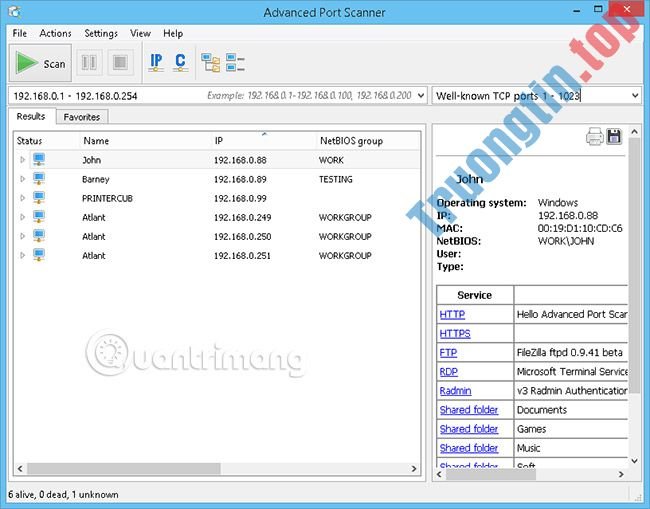
Task: Click the IP range toolbar icon
Action: tap(156, 63)
